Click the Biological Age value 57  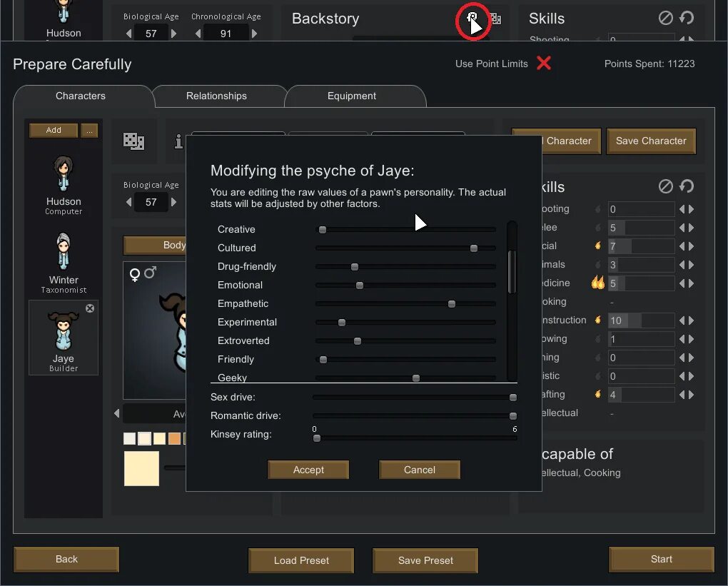tap(151, 202)
